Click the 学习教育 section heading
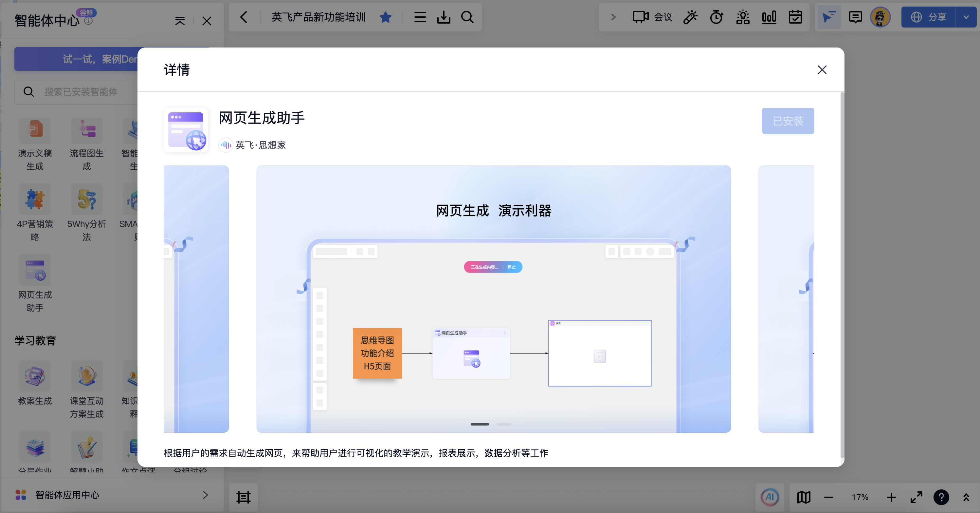Screen dimensions: 980x513 [x=35, y=340]
